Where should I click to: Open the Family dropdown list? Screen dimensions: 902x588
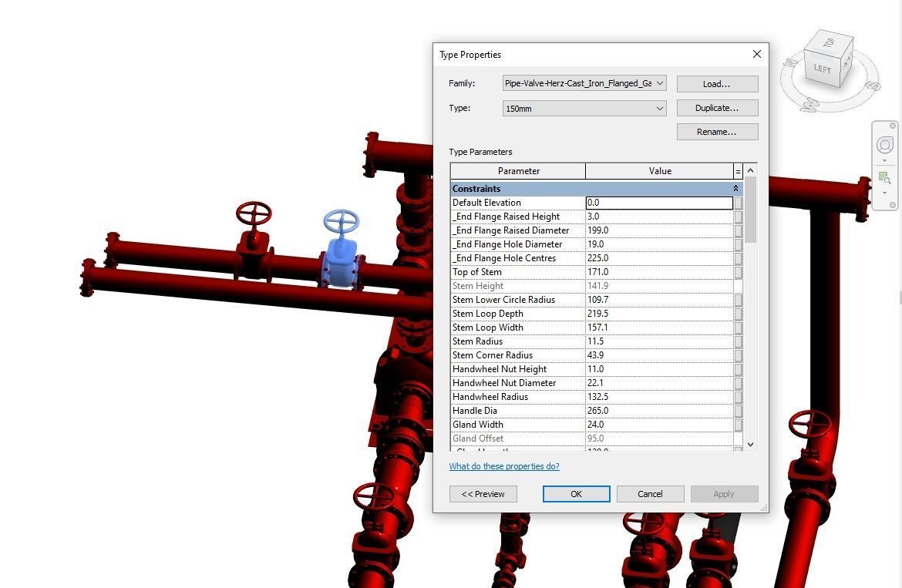[x=659, y=83]
